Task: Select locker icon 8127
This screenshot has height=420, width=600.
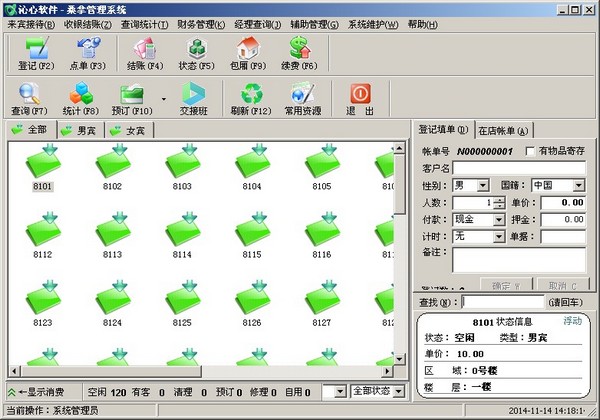Action: point(322,303)
